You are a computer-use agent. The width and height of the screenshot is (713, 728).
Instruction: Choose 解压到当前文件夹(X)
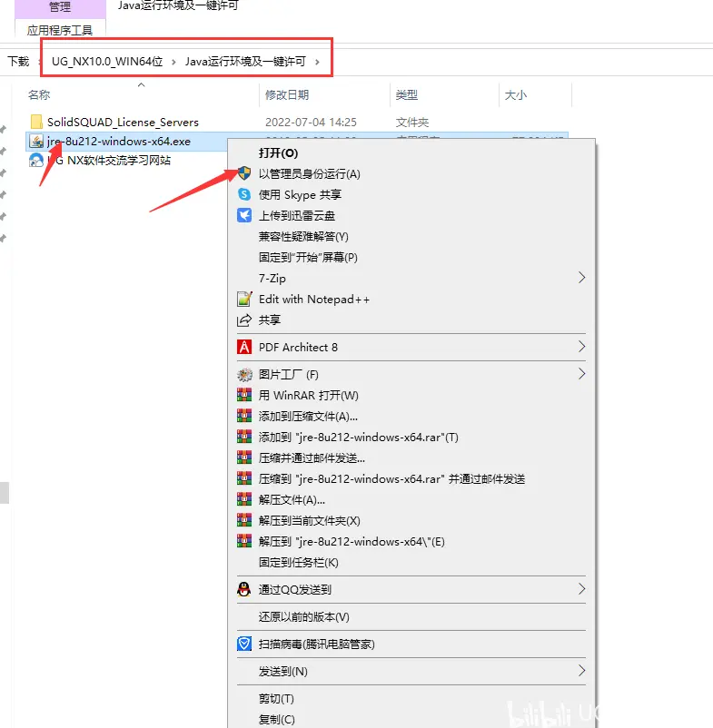click(x=310, y=520)
